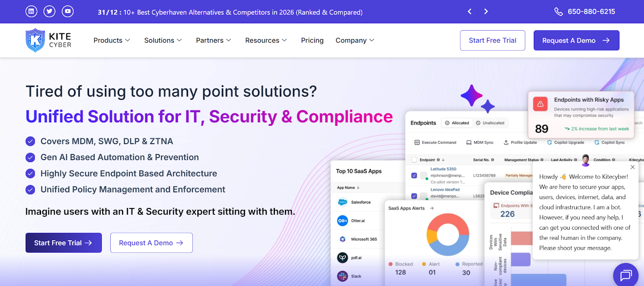This screenshot has height=286, width=644.
Task: Click the Profile Update icon
Action: click(x=506, y=142)
